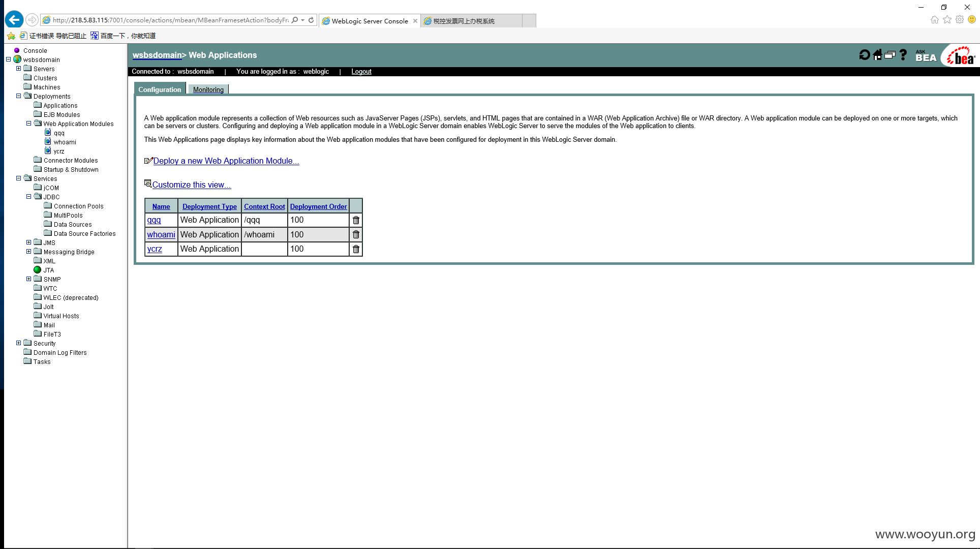Delete the ycrz web application trash icon
Screen dimensions: 980x549
click(356, 249)
